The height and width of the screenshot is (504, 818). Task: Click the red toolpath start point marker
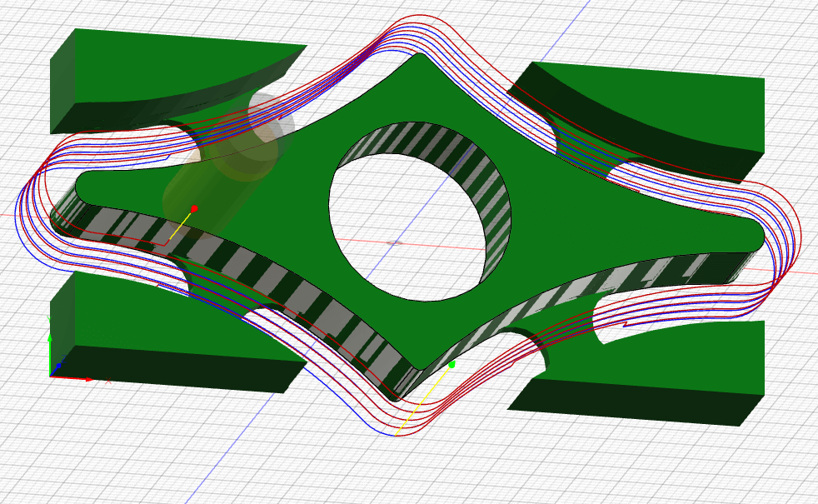coord(194,208)
